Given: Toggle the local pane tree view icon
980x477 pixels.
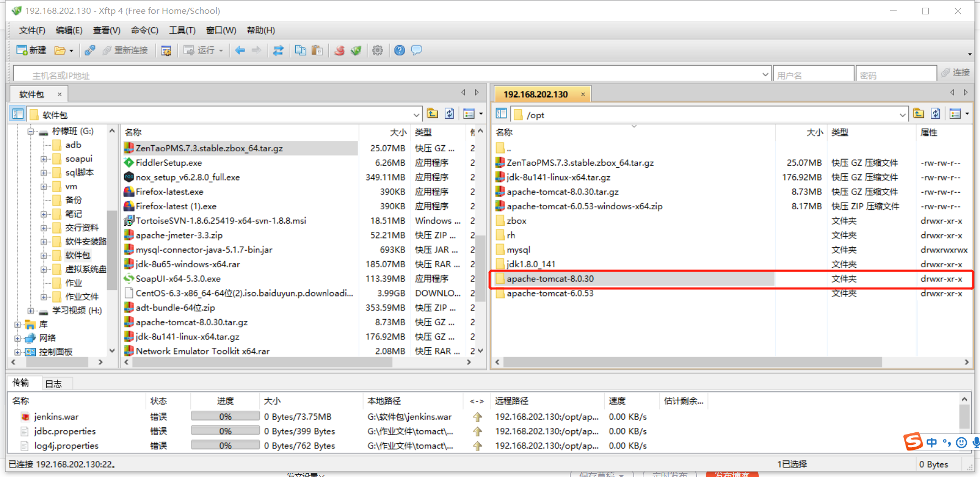Looking at the screenshot, I should click(x=18, y=114).
